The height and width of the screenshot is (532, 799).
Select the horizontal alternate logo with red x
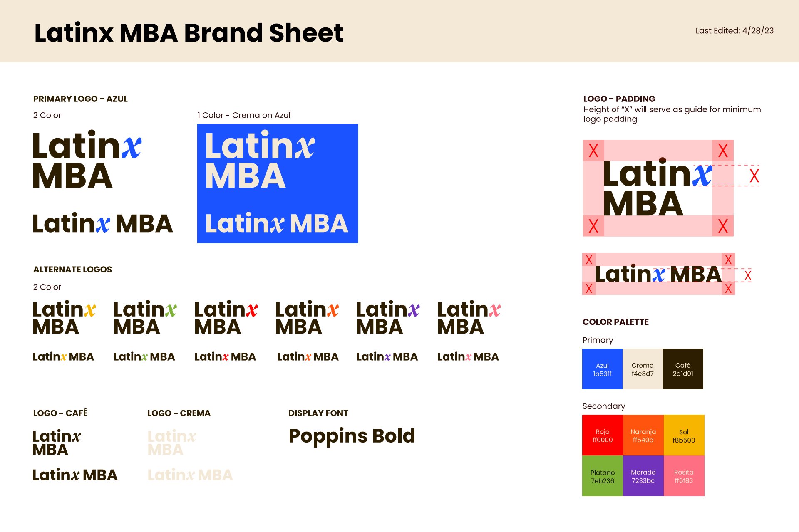tap(225, 357)
